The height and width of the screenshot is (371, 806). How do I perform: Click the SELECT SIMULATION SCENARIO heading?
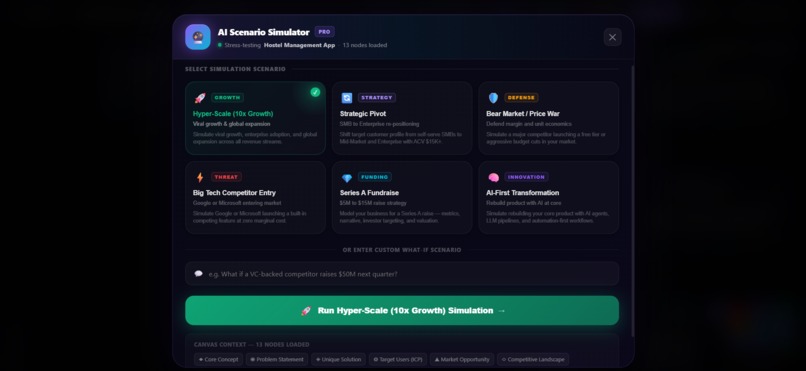[x=235, y=69]
